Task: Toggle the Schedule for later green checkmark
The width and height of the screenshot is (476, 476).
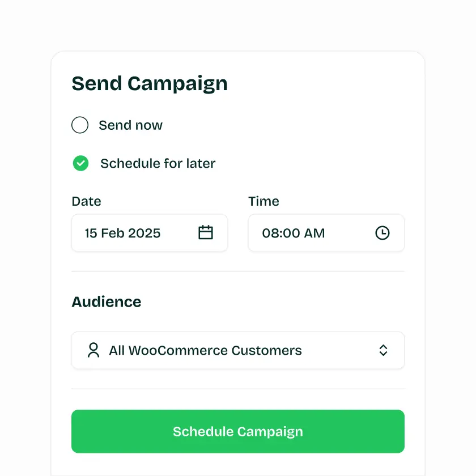Action: 81,164
